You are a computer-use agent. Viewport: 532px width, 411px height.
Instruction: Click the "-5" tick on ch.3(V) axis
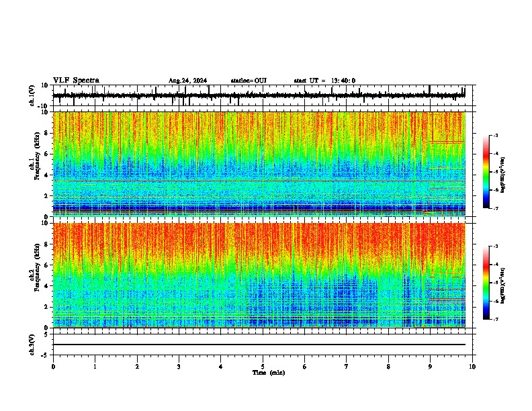tap(46, 355)
